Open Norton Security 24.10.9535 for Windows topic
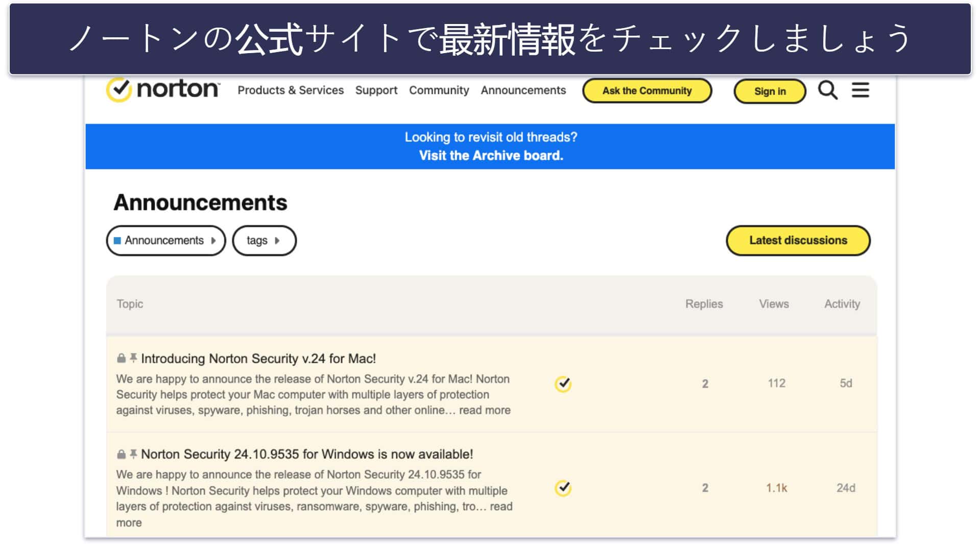Screen dimensions: 980x544 click(307, 454)
